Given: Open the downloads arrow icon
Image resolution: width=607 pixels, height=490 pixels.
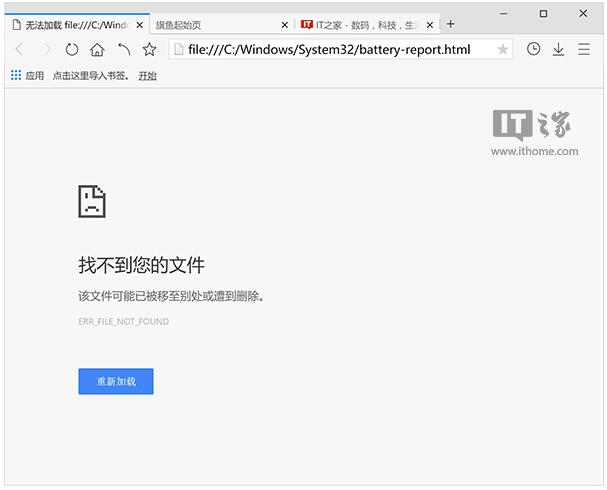Looking at the screenshot, I should [x=559, y=49].
